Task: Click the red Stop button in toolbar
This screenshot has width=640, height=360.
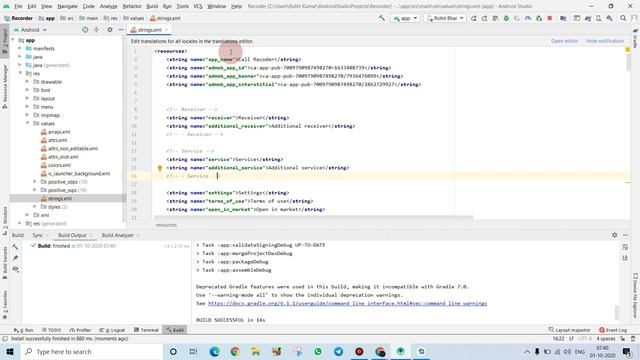Action: point(550,18)
